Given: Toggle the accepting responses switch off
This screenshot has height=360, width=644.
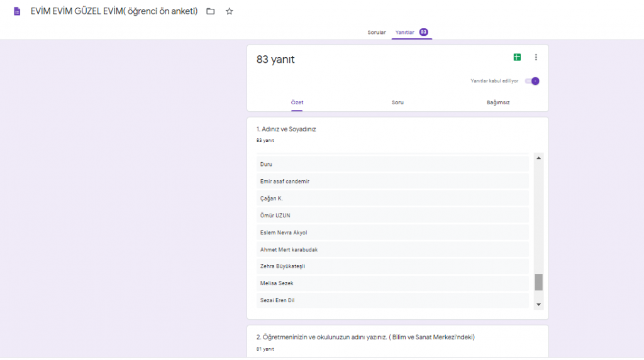Looking at the screenshot, I should tap(533, 81).
